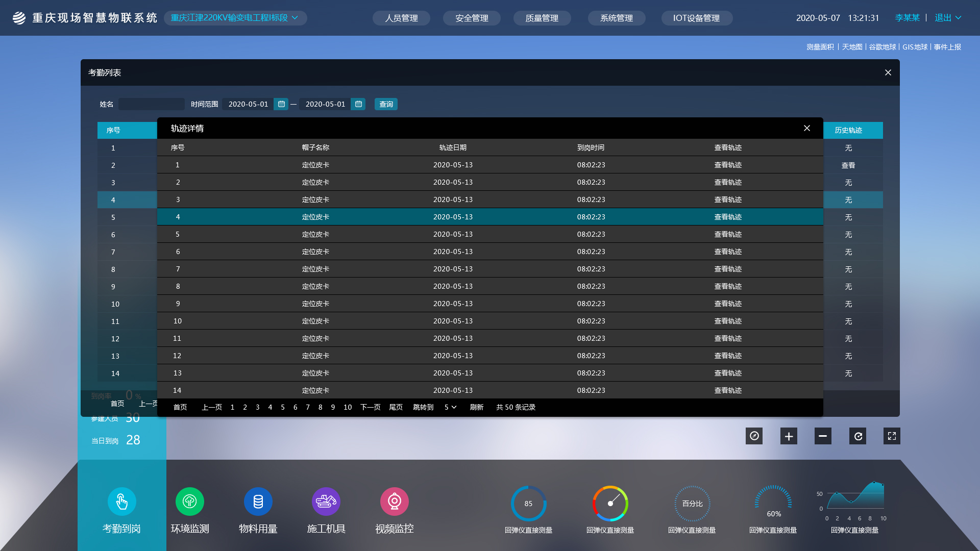
Task: Click 上一页 in track pagination
Action: point(212,407)
